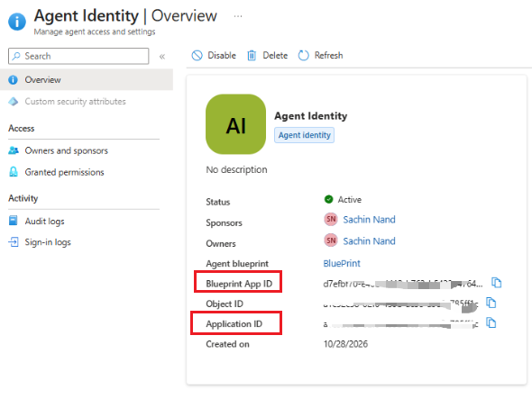Click the search magnifier icon
The width and height of the screenshot is (532, 408).
pyautogui.click(x=16, y=56)
